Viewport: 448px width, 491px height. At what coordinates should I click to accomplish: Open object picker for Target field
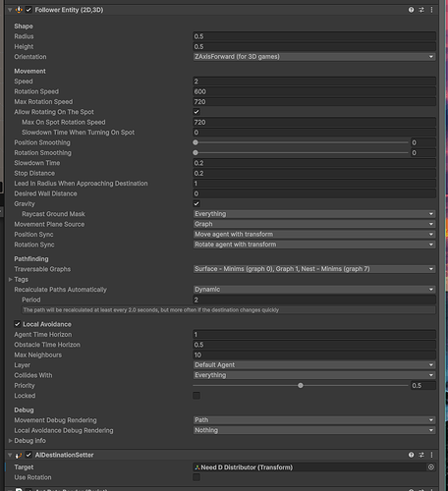pos(431,467)
